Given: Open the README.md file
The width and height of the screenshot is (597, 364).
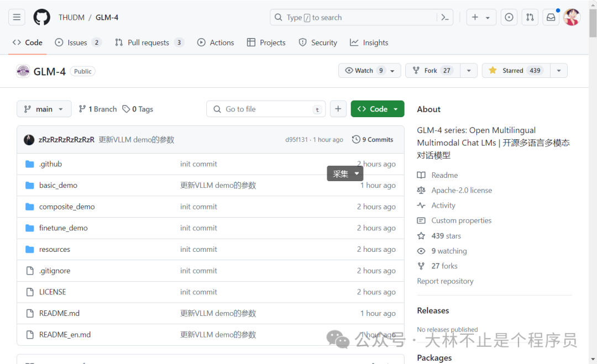Looking at the screenshot, I should (59, 313).
